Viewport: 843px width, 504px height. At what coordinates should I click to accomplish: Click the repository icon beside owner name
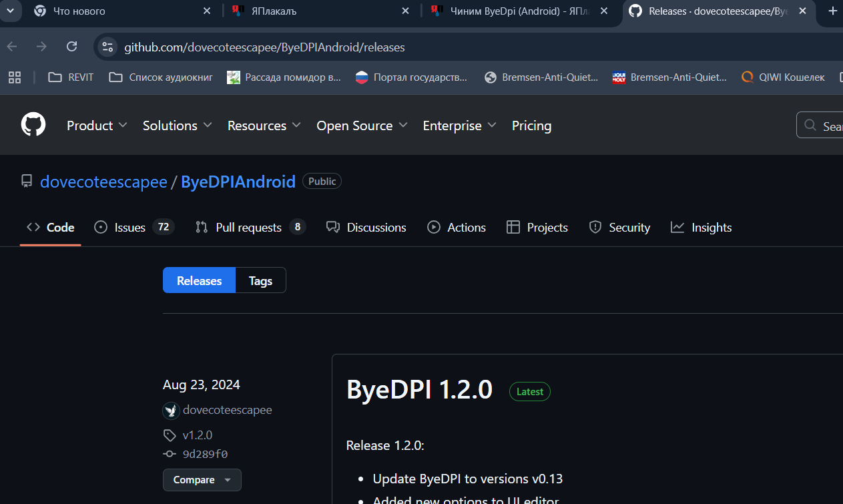point(27,182)
